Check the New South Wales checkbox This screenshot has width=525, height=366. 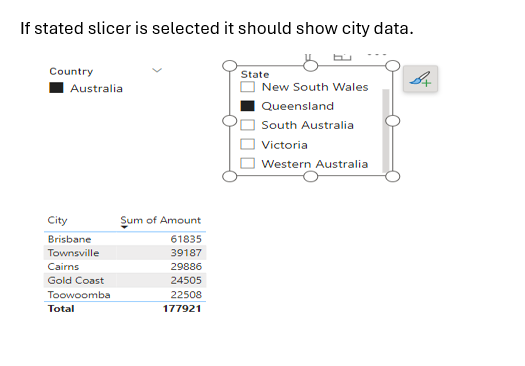pyautogui.click(x=247, y=87)
